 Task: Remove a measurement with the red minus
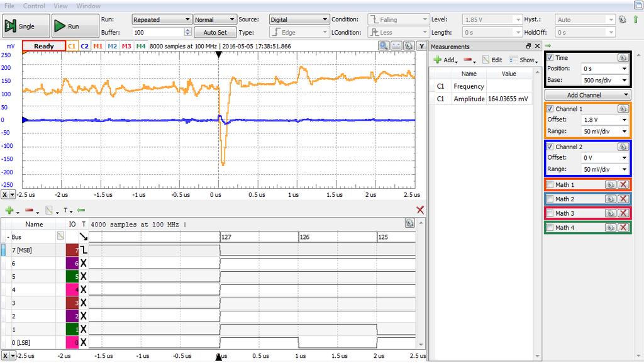click(x=469, y=60)
